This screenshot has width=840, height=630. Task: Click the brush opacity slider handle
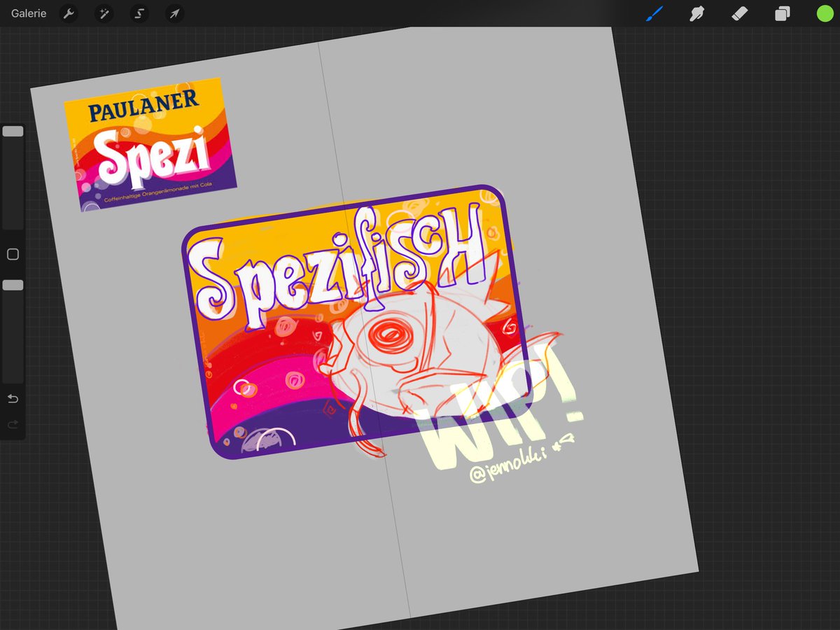13,286
